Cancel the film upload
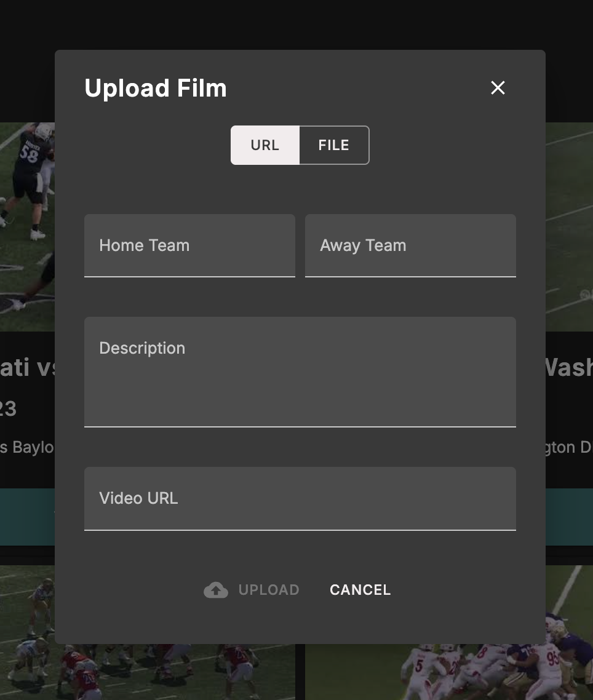This screenshot has width=593, height=700. click(360, 589)
